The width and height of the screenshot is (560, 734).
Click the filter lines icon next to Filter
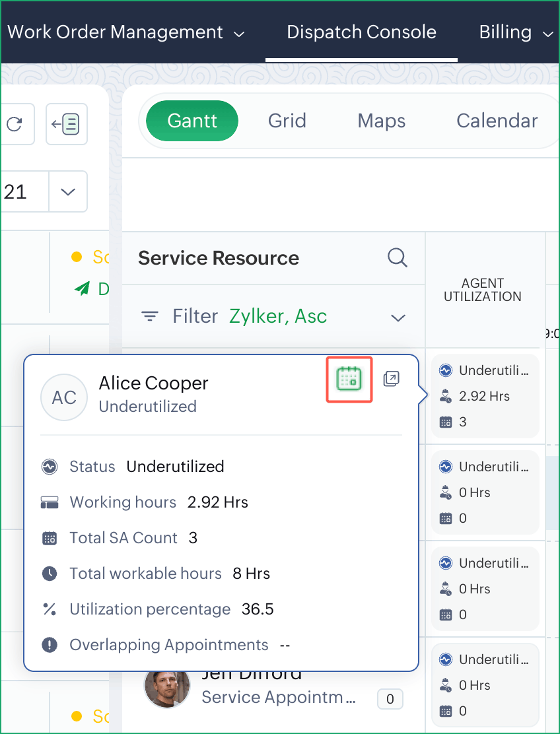(151, 317)
